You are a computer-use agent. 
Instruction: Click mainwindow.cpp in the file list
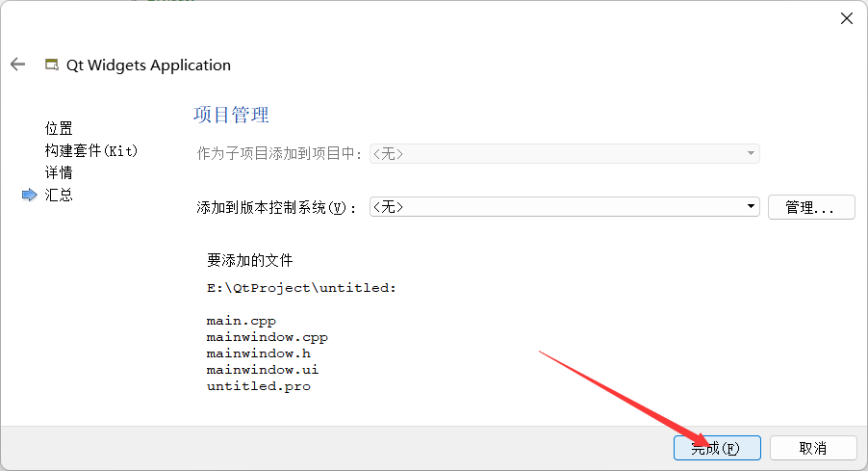tap(267, 337)
